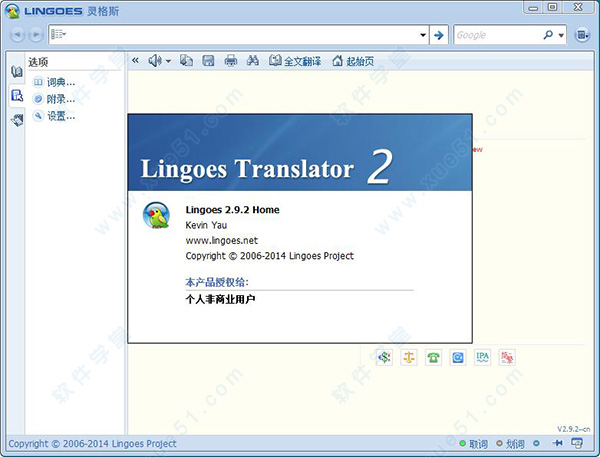Open the speaker voice dropdown arrow
Image resolution: width=600 pixels, height=457 pixels.
pos(168,61)
